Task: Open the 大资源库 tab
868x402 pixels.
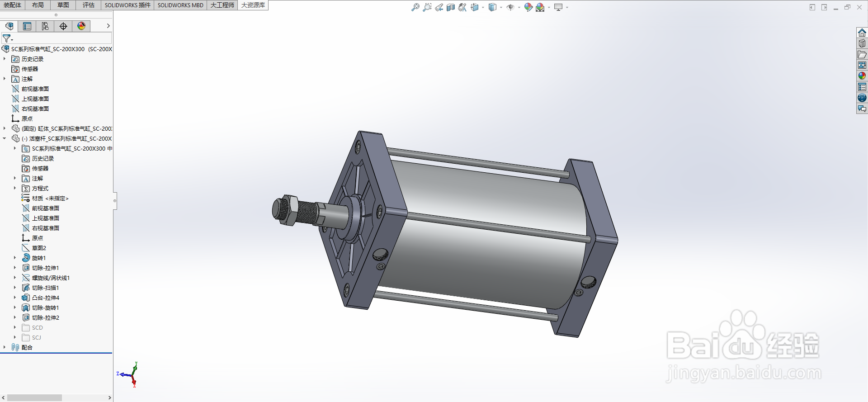Action: 253,5
